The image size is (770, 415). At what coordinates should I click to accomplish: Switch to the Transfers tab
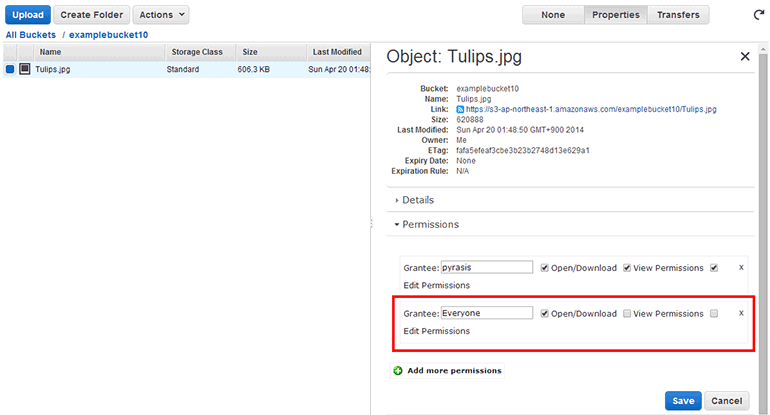click(678, 15)
